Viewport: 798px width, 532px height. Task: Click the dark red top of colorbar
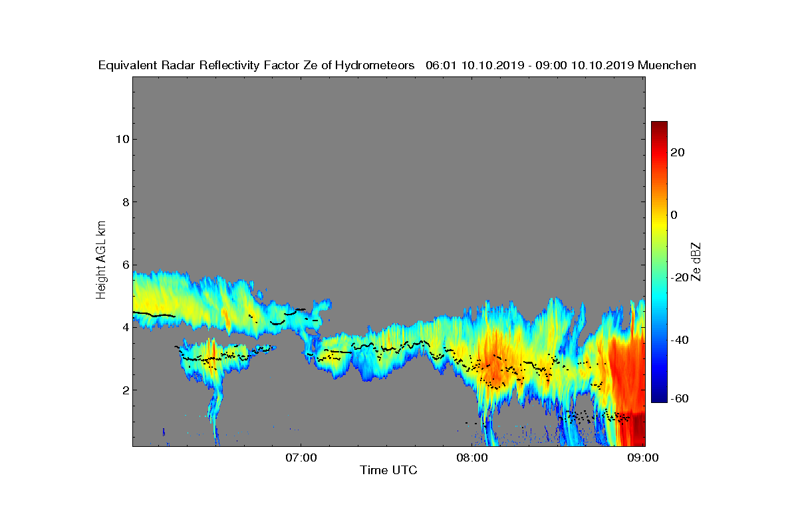(x=659, y=126)
